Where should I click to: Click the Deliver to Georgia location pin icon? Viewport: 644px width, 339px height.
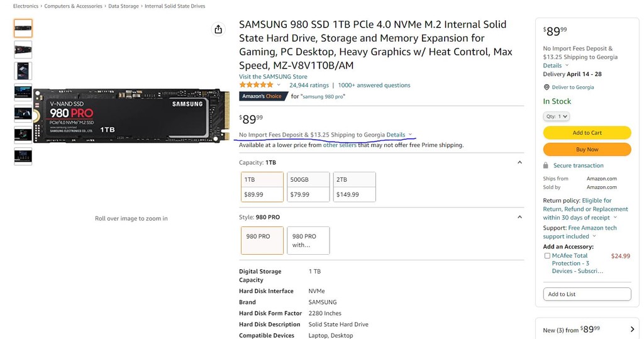[547, 87]
